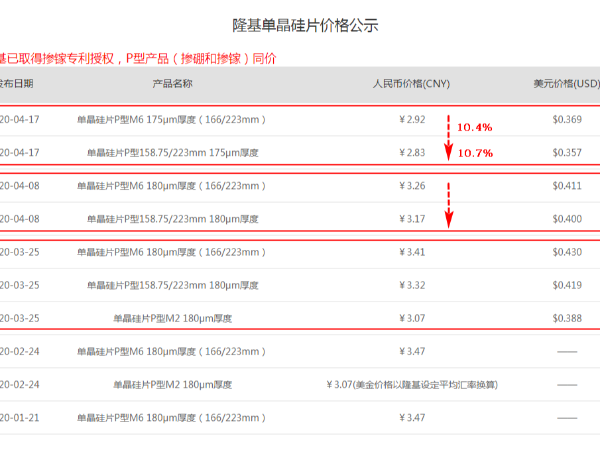Click the USD price $0.430
Viewport: 600px width, 450px height.
click(567, 252)
